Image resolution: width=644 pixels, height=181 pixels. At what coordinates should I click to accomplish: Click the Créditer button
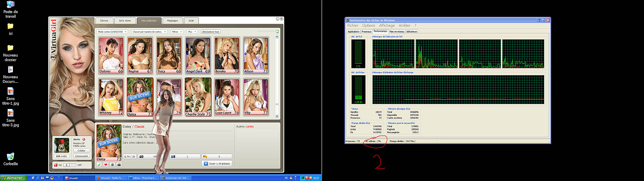(81, 150)
